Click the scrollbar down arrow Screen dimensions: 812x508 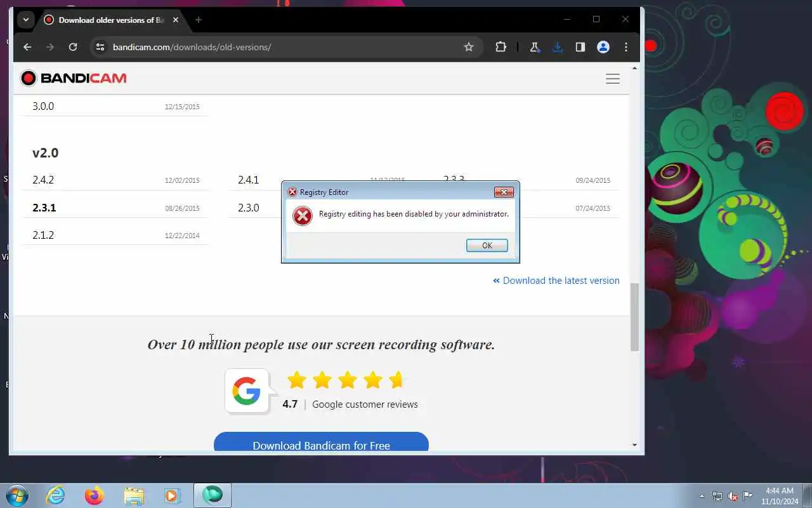click(x=634, y=445)
